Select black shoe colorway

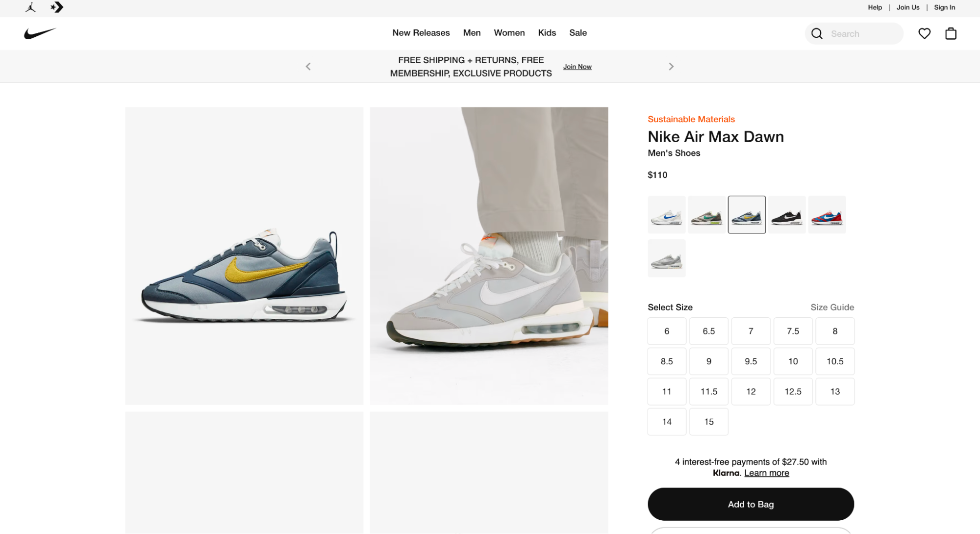(787, 215)
